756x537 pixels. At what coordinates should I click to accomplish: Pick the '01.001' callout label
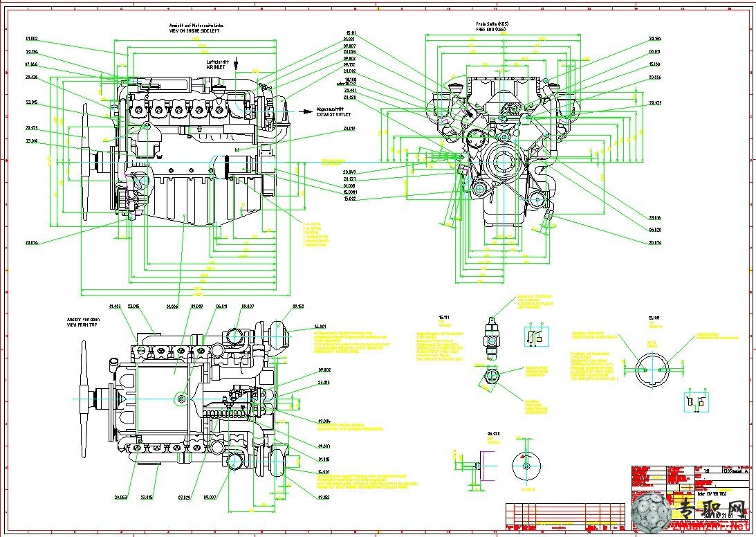(x=349, y=39)
